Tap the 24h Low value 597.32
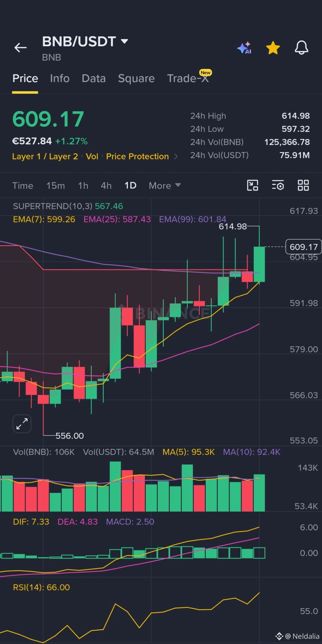 click(296, 129)
